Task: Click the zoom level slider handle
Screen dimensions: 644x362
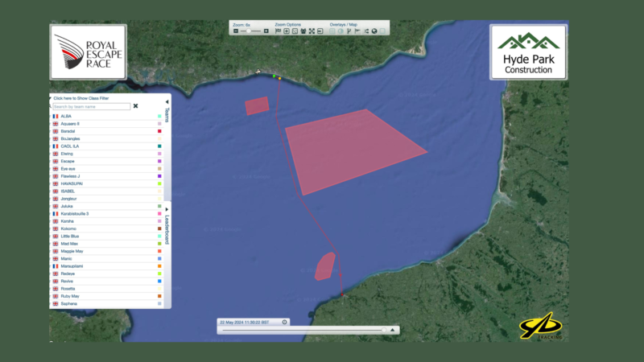Action: [x=248, y=31]
